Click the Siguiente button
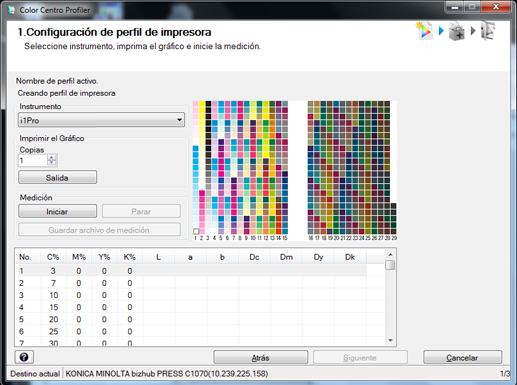The width and height of the screenshot is (517, 385). (x=360, y=357)
